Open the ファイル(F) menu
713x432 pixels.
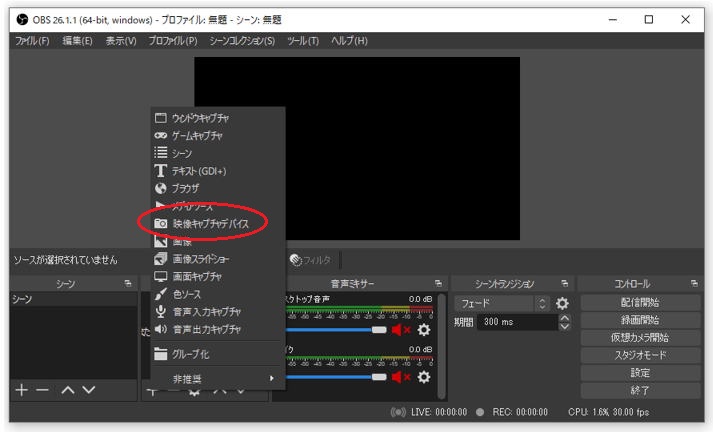[32, 41]
